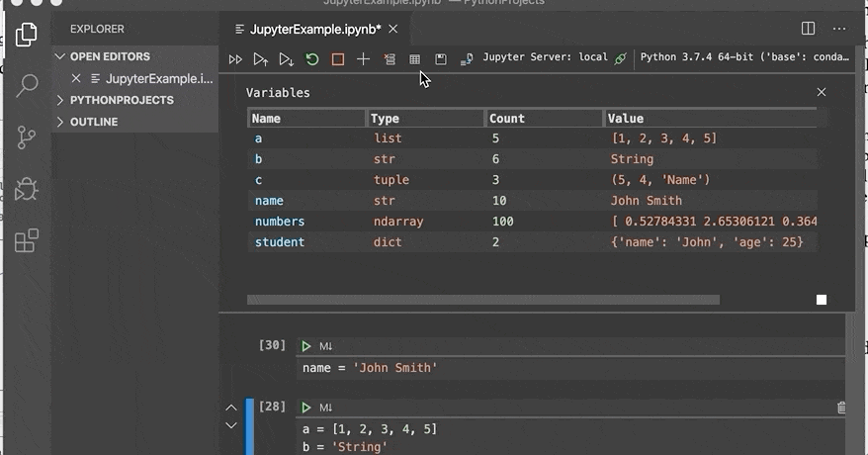
Task: Click variable 'c' in the table
Action: click(x=258, y=180)
